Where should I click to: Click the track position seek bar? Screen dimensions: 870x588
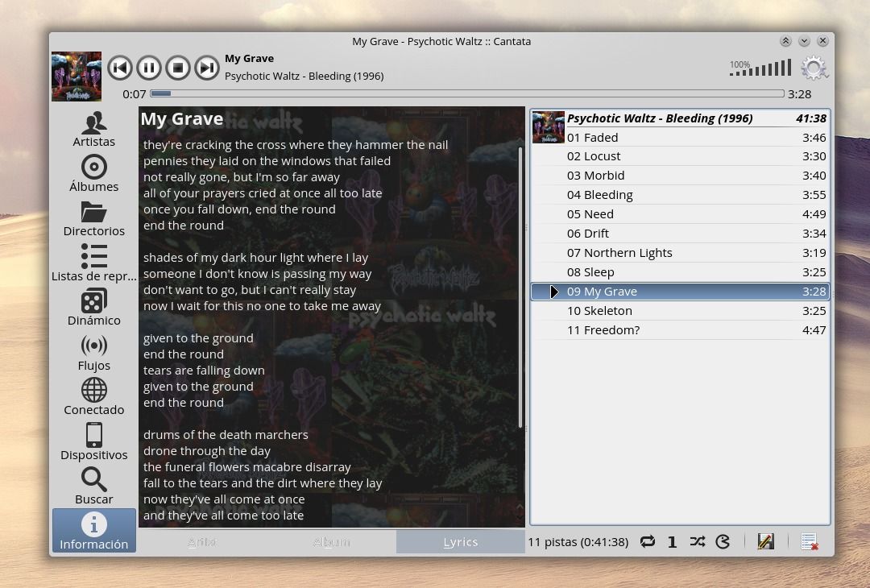click(x=467, y=94)
